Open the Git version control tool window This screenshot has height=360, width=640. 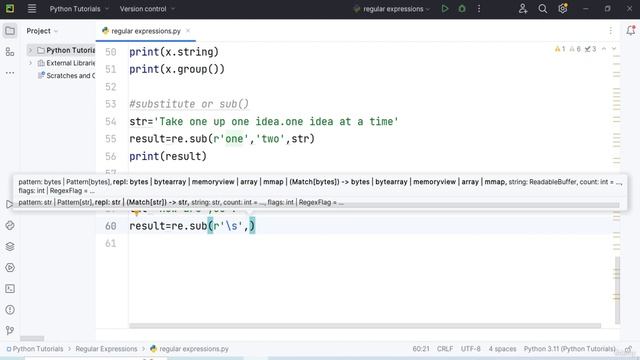coord(10,330)
